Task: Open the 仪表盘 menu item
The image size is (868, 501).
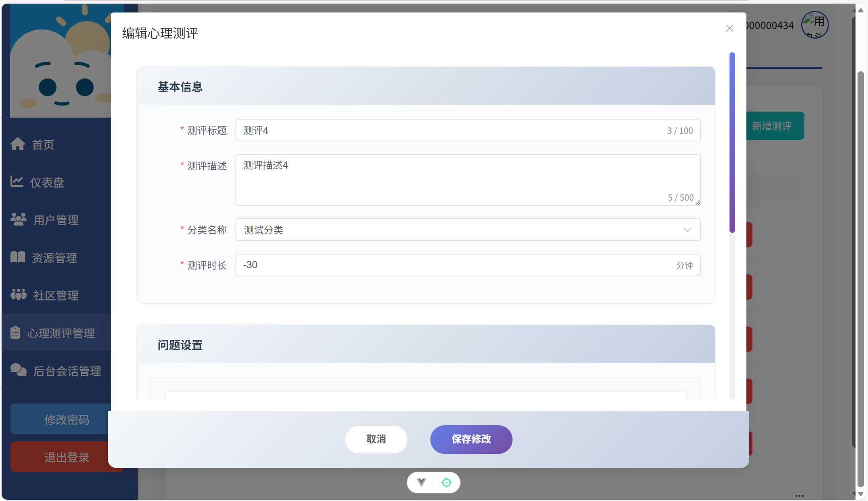Action: coord(56,182)
